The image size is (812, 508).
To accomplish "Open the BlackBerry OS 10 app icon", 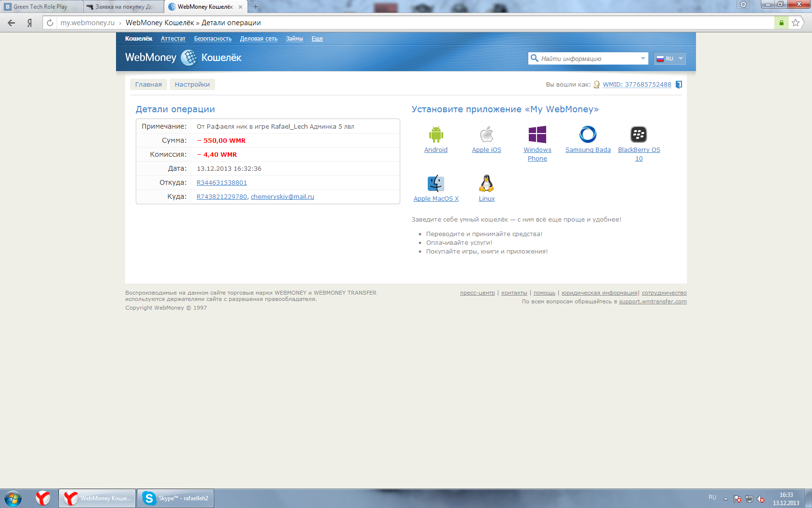I will [x=639, y=134].
